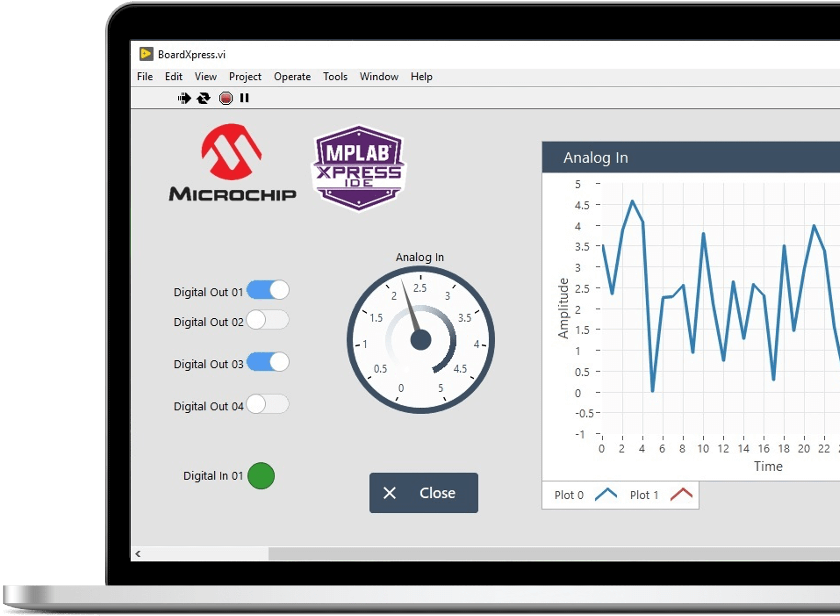Click the Pause toolbar icon
The width and height of the screenshot is (840, 616).
pos(244,98)
